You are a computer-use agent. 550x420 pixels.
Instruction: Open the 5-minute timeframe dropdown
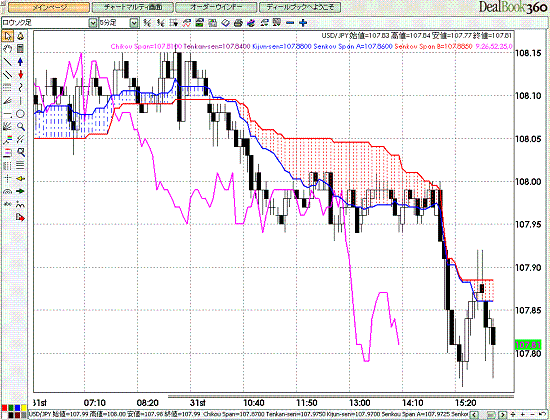134,23
